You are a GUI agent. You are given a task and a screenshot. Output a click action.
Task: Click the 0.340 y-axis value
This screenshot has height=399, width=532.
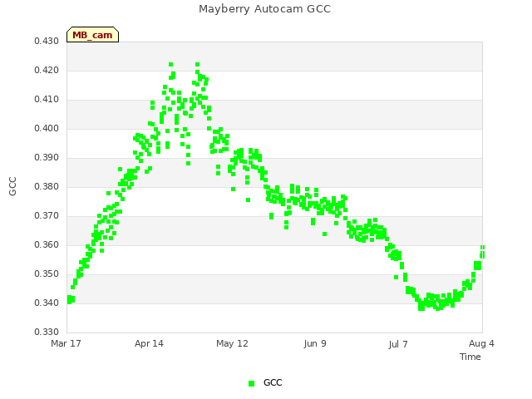[47, 303]
